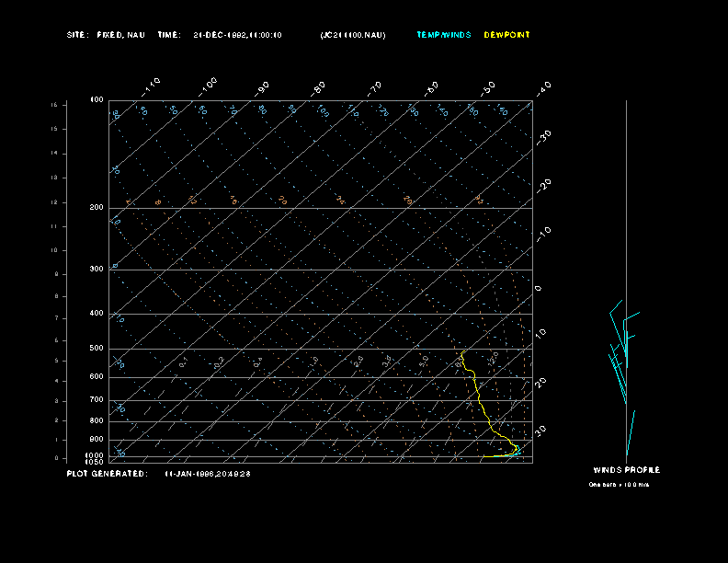This screenshot has height=563, width=728.
Task: Click the -80 isotherm label along the top
Action: click(318, 88)
